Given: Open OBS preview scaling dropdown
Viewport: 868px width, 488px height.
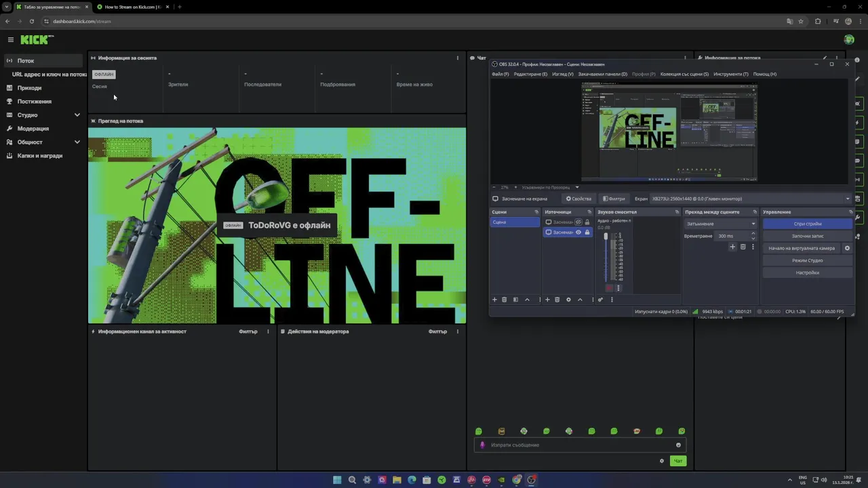Looking at the screenshot, I should coord(549,187).
